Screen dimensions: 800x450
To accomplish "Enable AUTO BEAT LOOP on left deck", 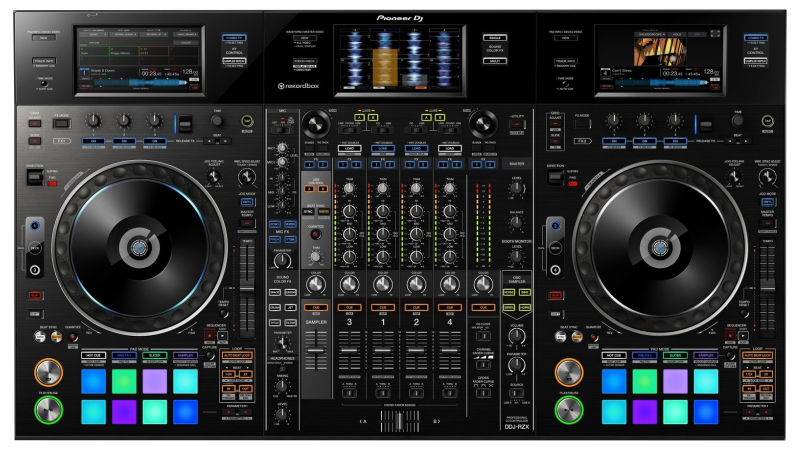I will point(238,357).
